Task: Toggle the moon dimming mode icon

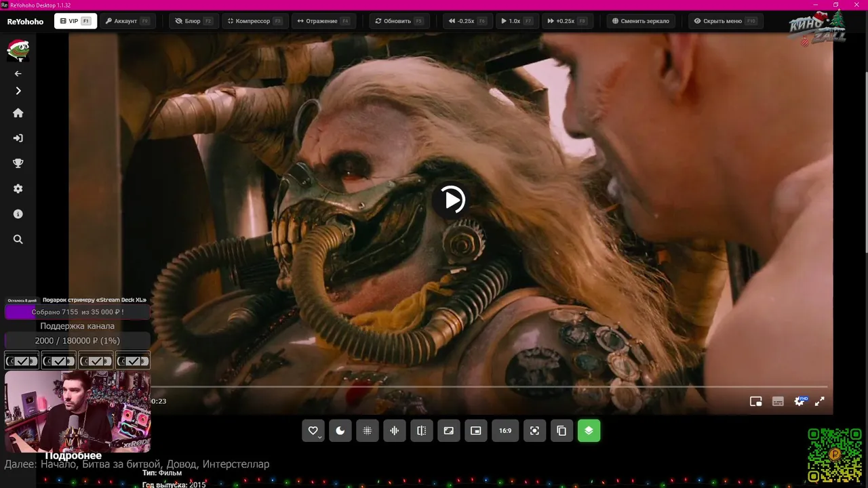Action: point(340,430)
